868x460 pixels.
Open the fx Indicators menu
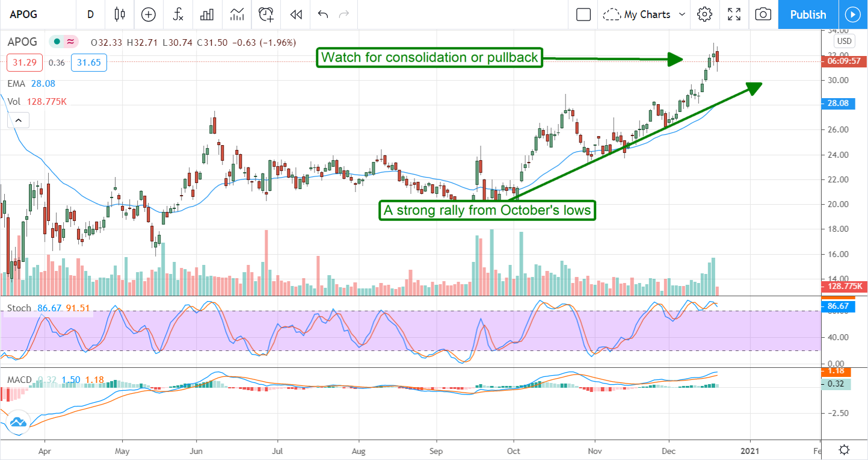[x=178, y=14]
